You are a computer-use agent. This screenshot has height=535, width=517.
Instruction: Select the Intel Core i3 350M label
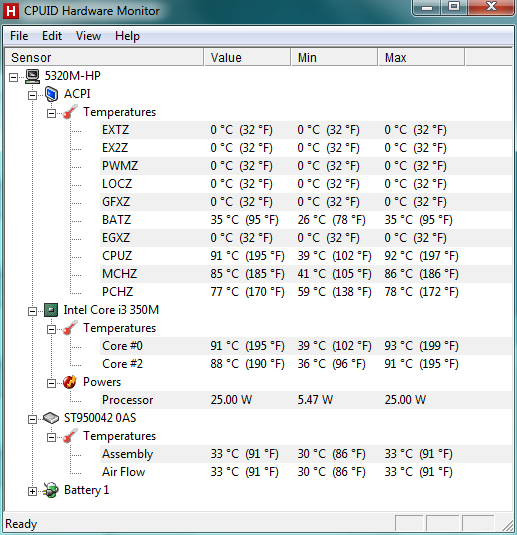pyautogui.click(x=111, y=310)
